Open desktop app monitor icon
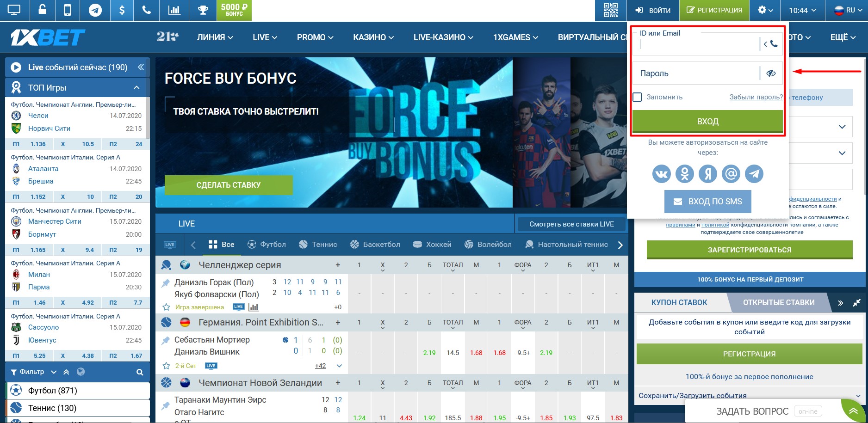Screen dimensions: 868x423 14,10
